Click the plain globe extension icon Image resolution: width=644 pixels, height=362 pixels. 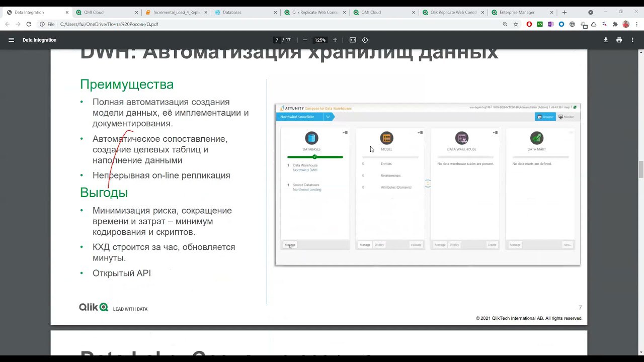[x=573, y=24]
